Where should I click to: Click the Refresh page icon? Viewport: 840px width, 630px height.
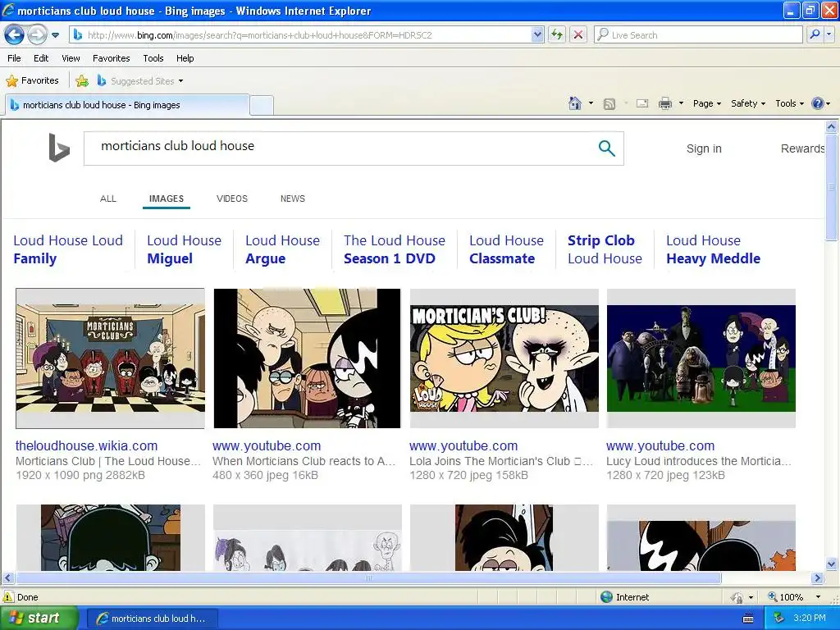pos(557,35)
